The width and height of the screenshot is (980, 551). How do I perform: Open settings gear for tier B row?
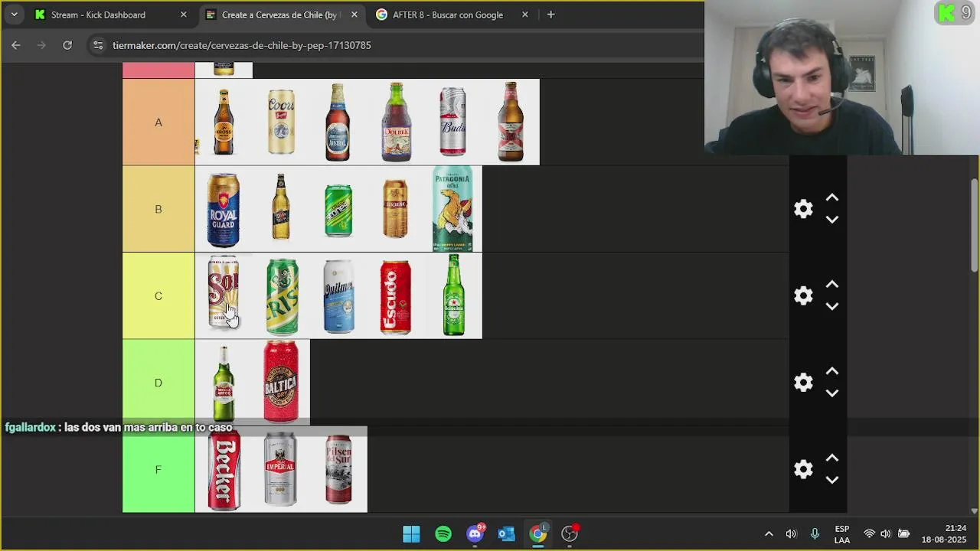pyautogui.click(x=803, y=209)
